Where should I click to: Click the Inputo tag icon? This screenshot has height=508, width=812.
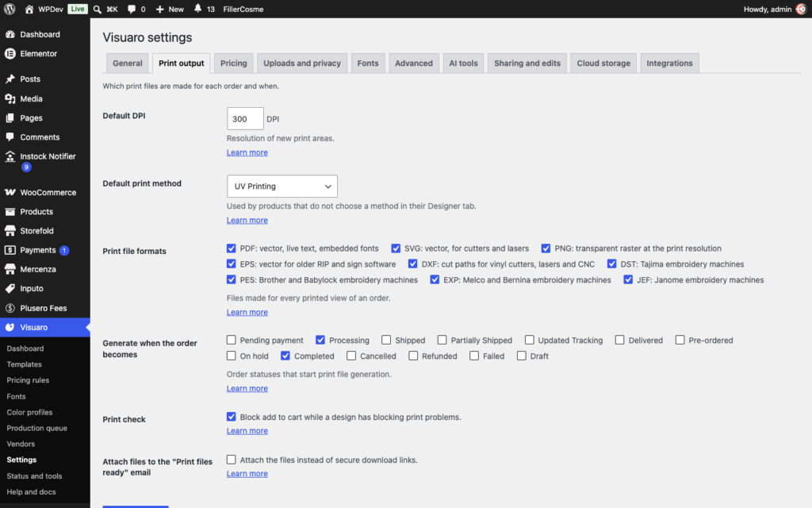(x=10, y=288)
